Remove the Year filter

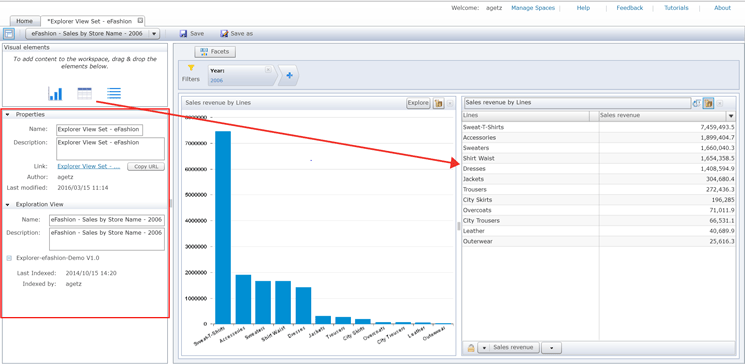268,70
